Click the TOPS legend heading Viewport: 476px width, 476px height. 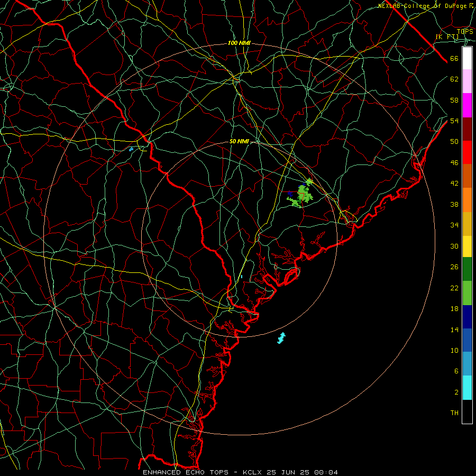coord(465,32)
